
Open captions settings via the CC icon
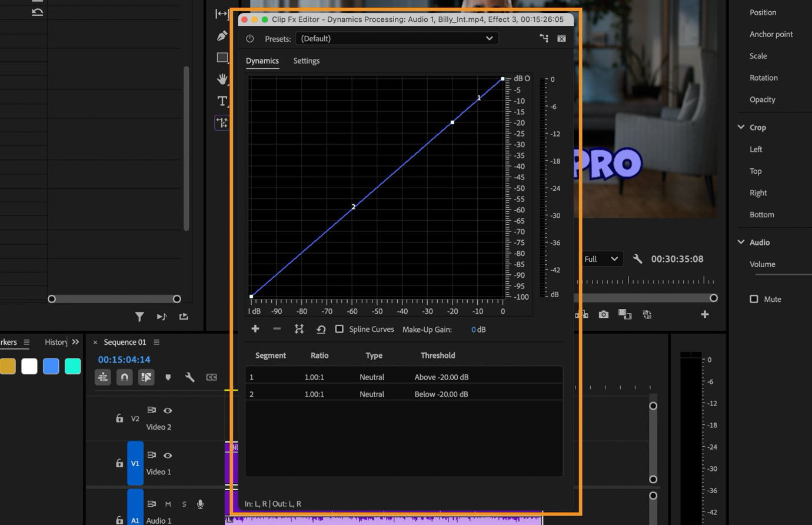tap(211, 377)
